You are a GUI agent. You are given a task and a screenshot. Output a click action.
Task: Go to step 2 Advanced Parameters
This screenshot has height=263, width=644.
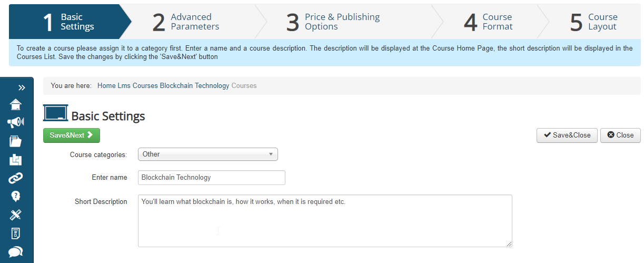[186, 22]
